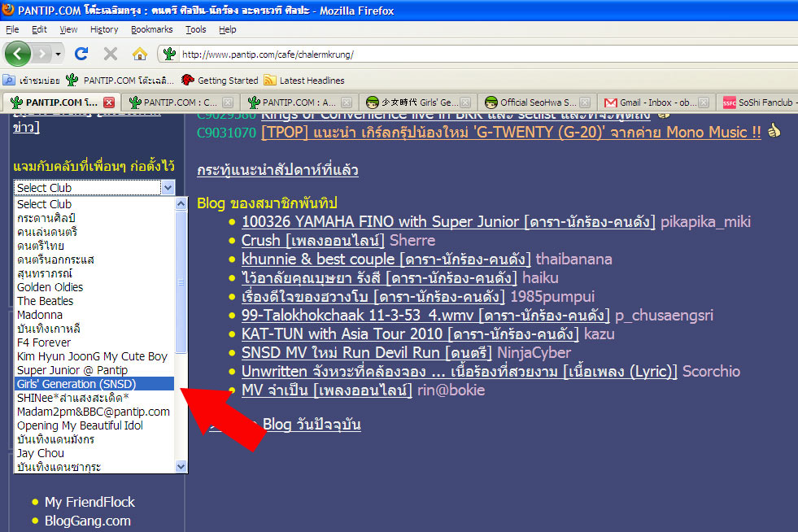Click the Stop loading X icon
This screenshot has width=798, height=532.
click(x=111, y=54)
